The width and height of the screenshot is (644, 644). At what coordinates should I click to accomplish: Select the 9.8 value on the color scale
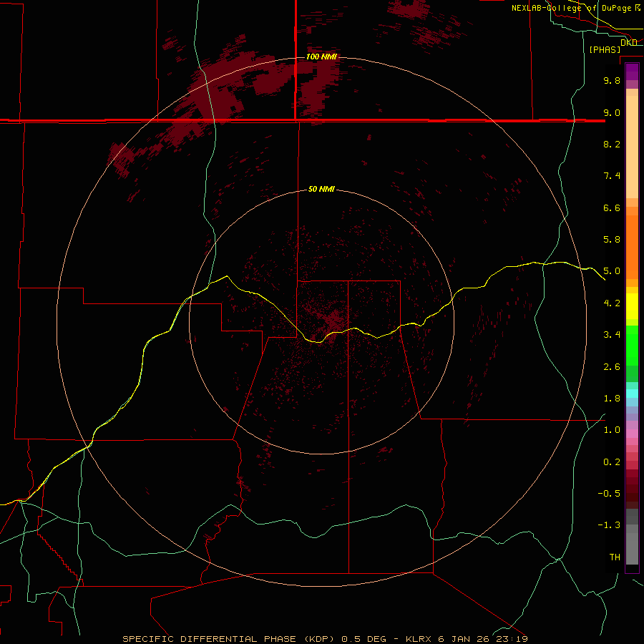(x=612, y=80)
